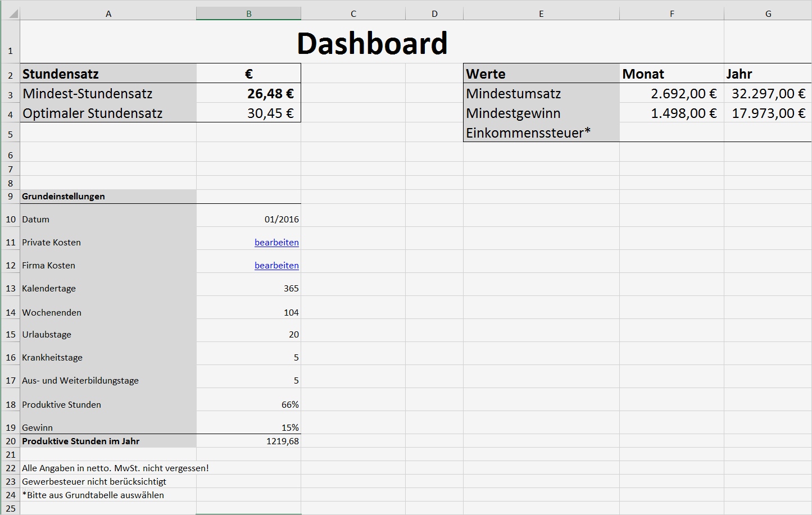812x515 pixels.
Task: Select the Wochenenden label cell
Action: [x=108, y=307]
